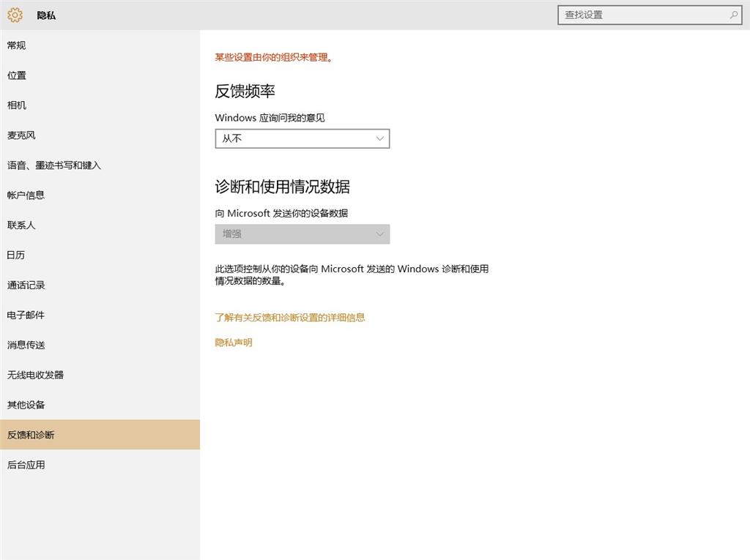Click the 此选项控制从你的设备 description paragraph

pos(352,275)
